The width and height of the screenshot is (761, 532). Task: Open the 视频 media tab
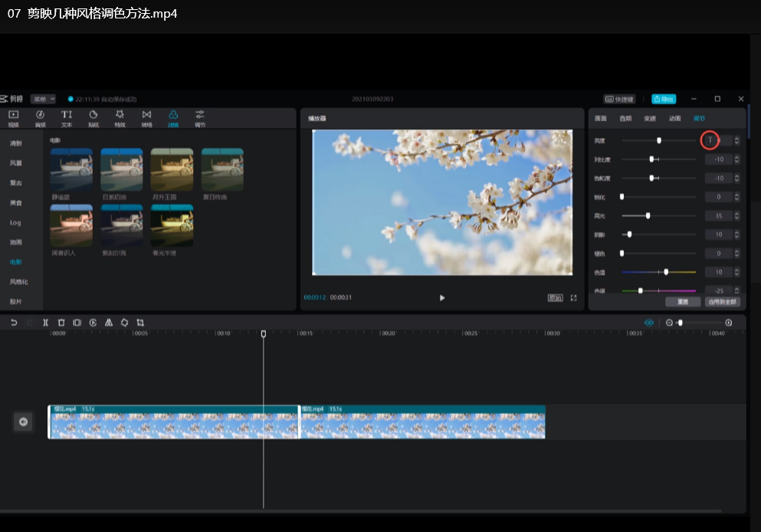(14, 119)
